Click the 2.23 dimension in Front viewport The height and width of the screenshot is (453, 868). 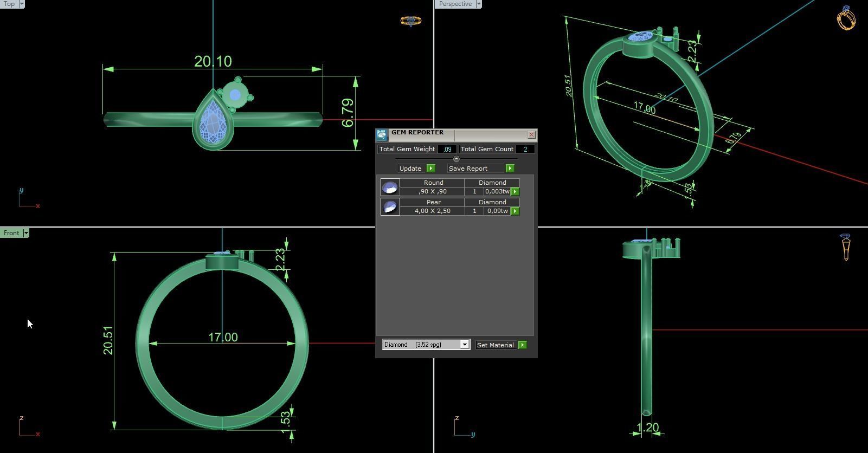pos(280,258)
